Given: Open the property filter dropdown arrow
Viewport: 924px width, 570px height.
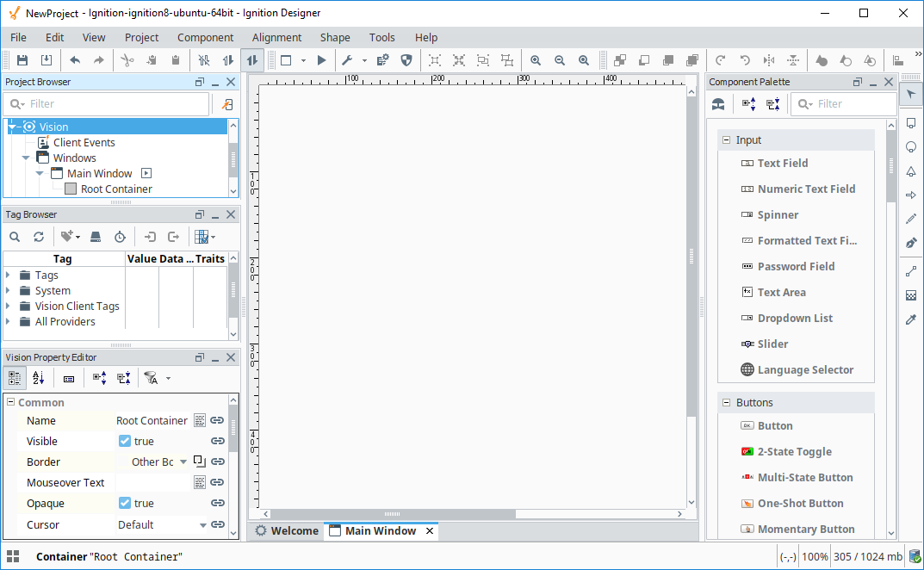Looking at the screenshot, I should (169, 379).
